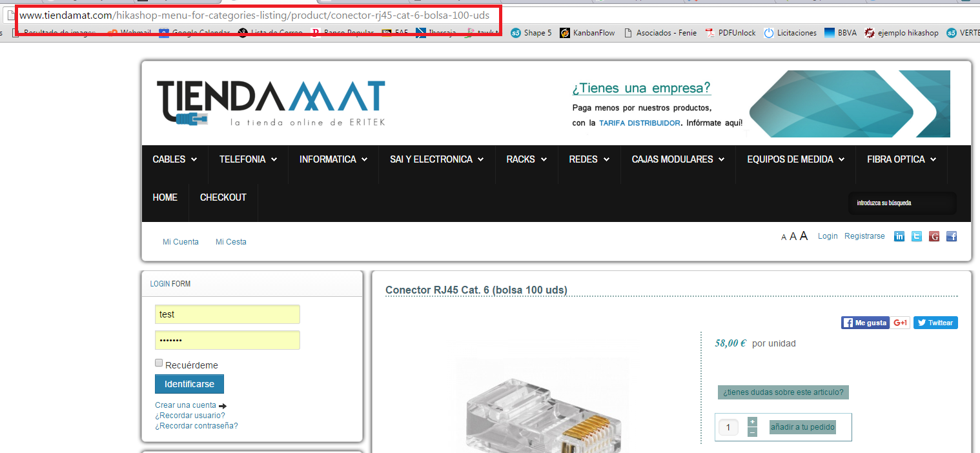The width and height of the screenshot is (980, 453).
Task: Select the smallest font size A
Action: click(784, 237)
